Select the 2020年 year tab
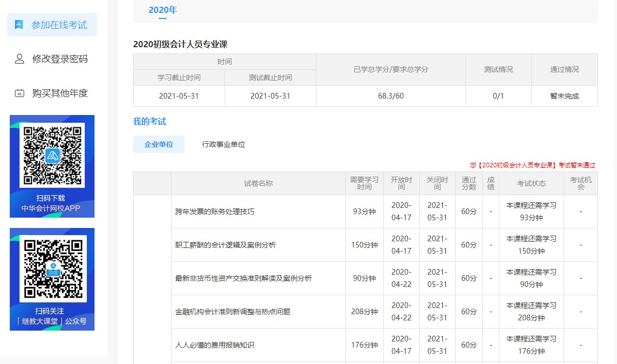This screenshot has width=617, height=364. tap(162, 9)
